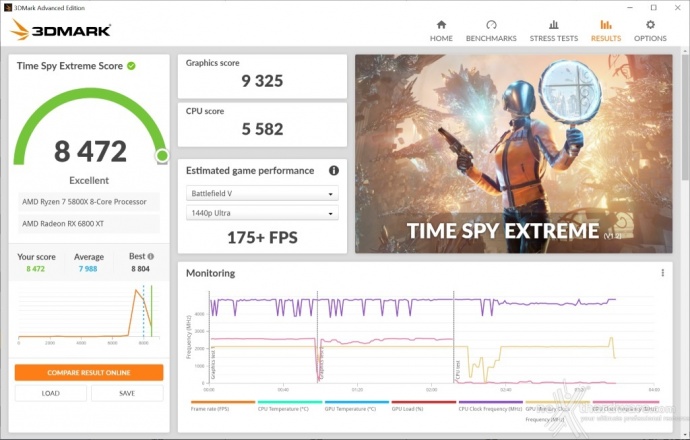Switch to the Stress Tests tab
The image size is (690, 440).
tap(554, 31)
